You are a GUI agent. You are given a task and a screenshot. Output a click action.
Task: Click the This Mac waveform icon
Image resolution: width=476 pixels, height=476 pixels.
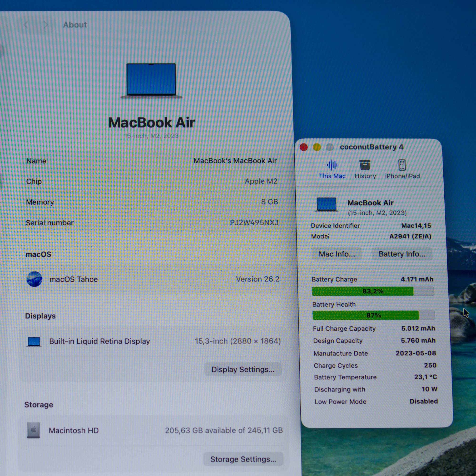click(x=332, y=165)
